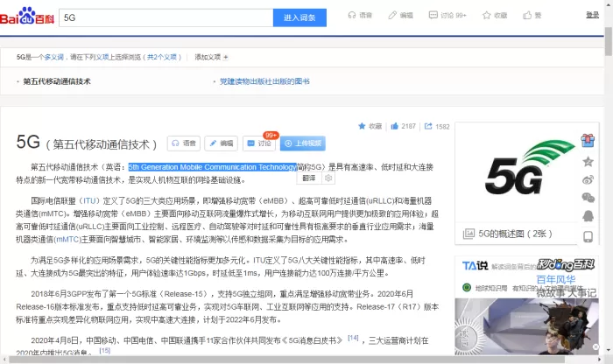Click the 语音 button beside the title

(x=184, y=143)
